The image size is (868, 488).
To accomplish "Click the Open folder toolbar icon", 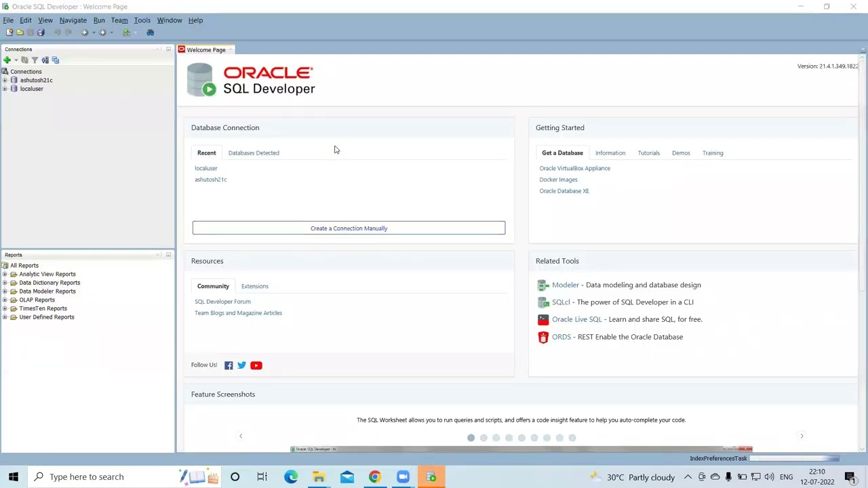I will point(20,33).
